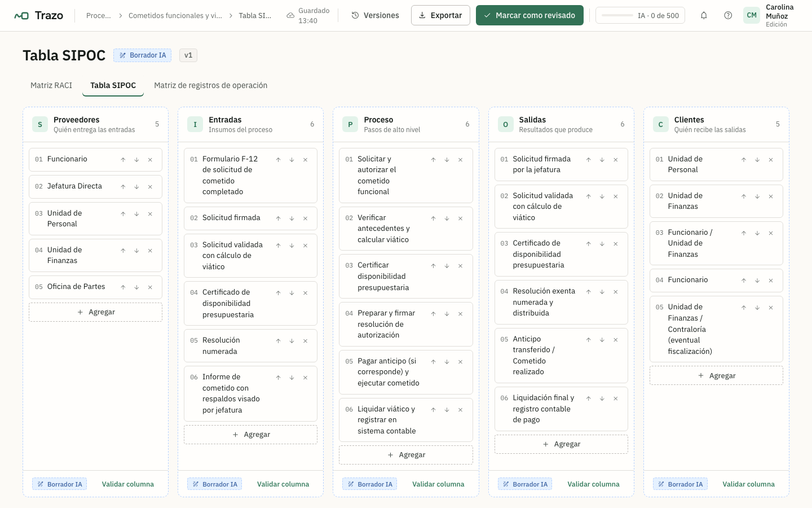Open notifications bell

point(704,15)
